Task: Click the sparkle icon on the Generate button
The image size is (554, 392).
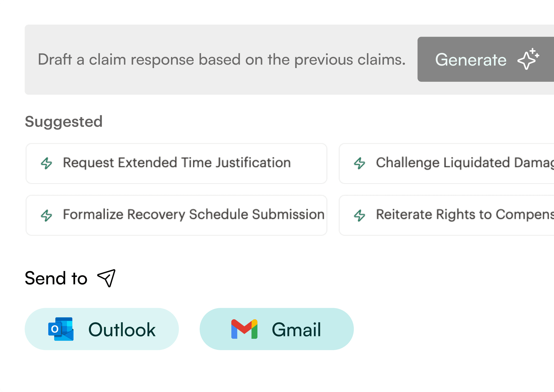Action: (x=527, y=60)
